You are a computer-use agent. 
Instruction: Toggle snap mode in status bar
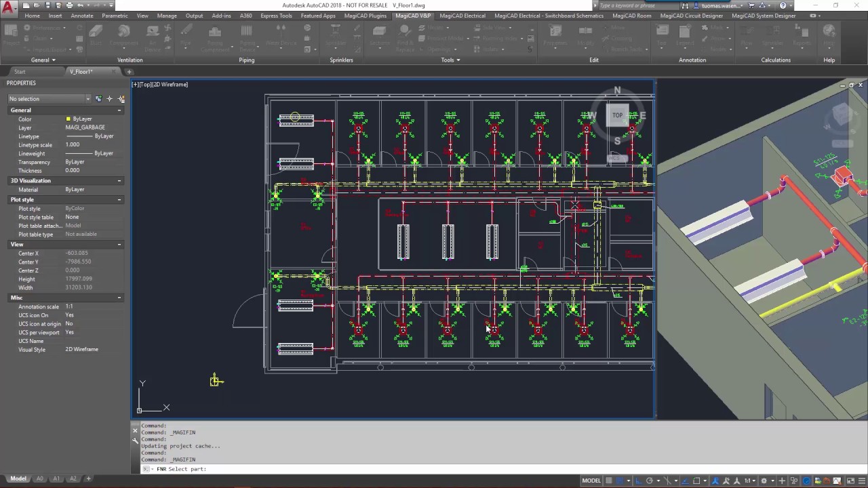(620, 481)
